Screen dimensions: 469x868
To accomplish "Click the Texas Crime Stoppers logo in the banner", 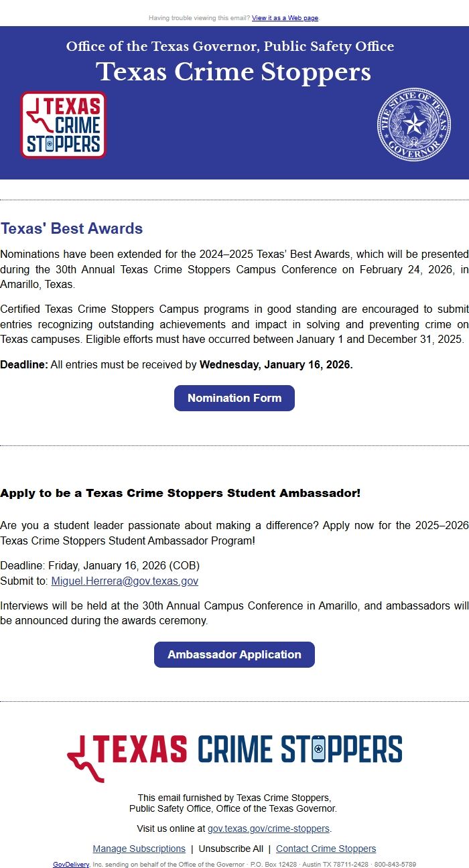I will (64, 125).
